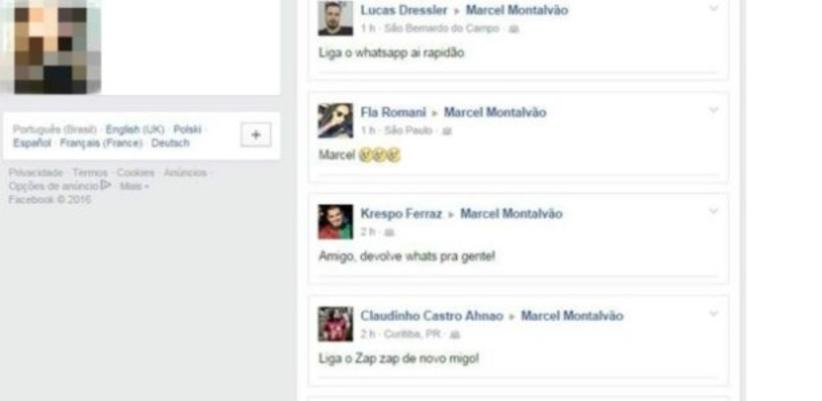Open the Mais footer menu
Screen dimensions: 822x401
[x=134, y=186]
